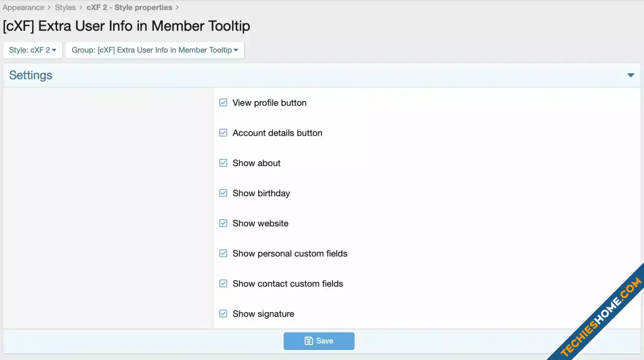Disable Show contact custom fields
The image size is (644, 360).
click(223, 284)
